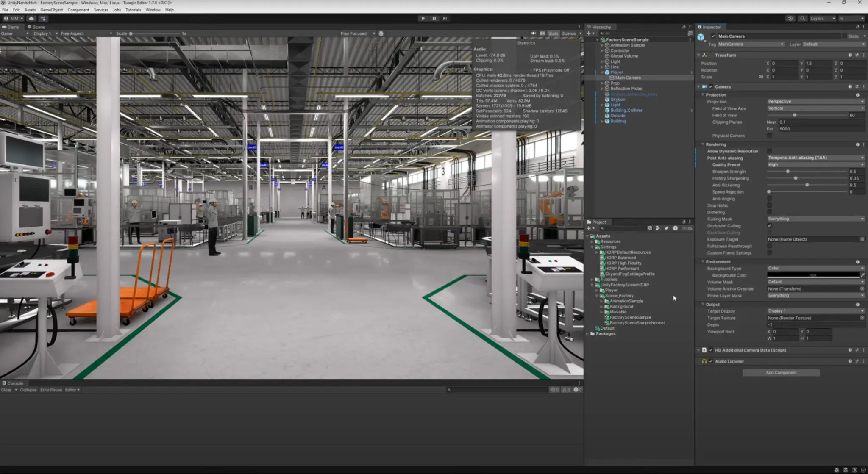The image size is (868, 474).
Task: Lock the Inspector panel
Action: pyautogui.click(x=857, y=27)
